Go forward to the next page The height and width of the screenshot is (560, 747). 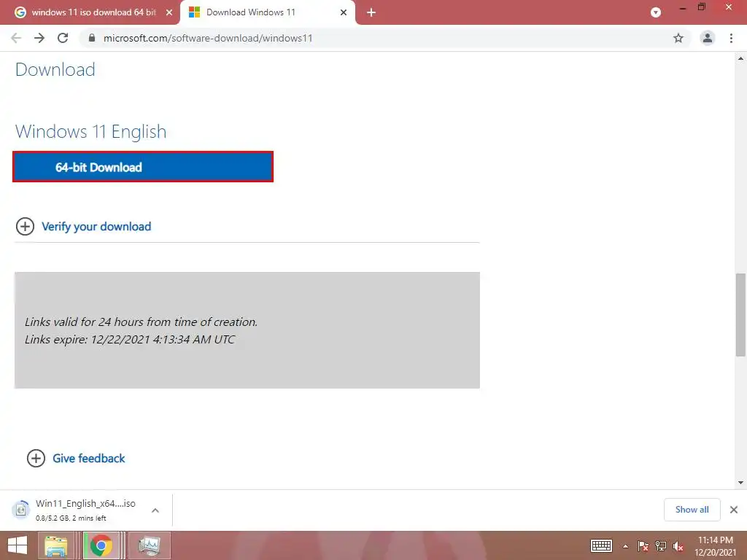click(x=39, y=38)
